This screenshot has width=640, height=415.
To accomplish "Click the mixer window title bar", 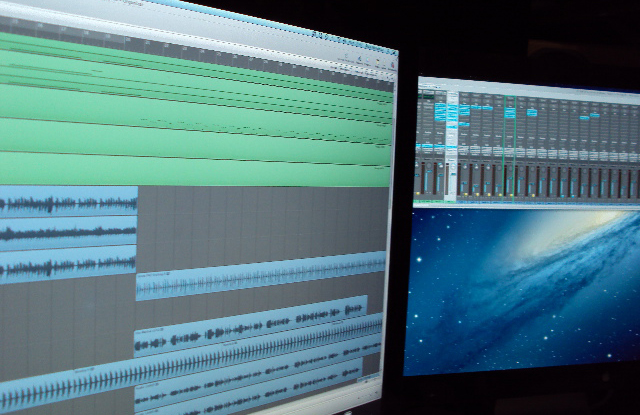I will pos(528,83).
